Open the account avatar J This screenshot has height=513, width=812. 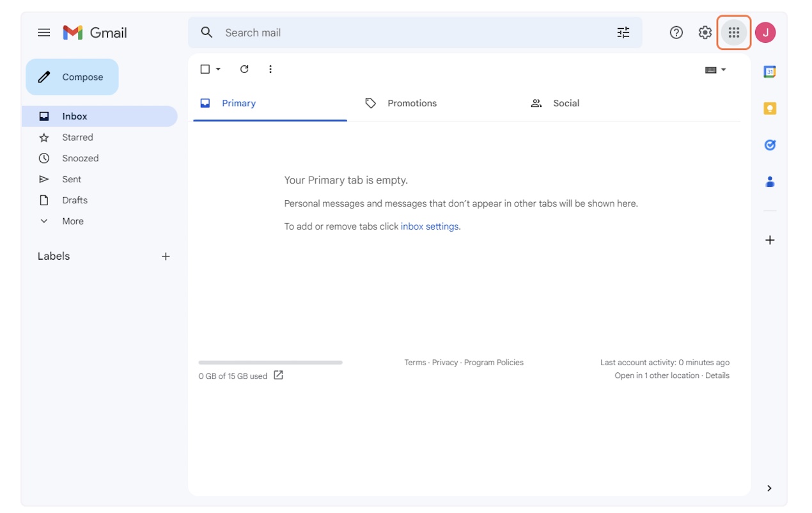tap(765, 33)
